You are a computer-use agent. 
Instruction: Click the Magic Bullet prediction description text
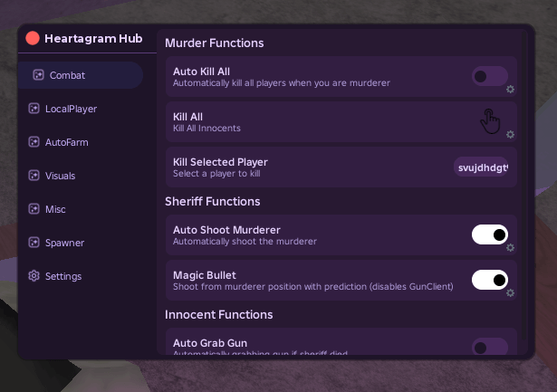pos(313,287)
